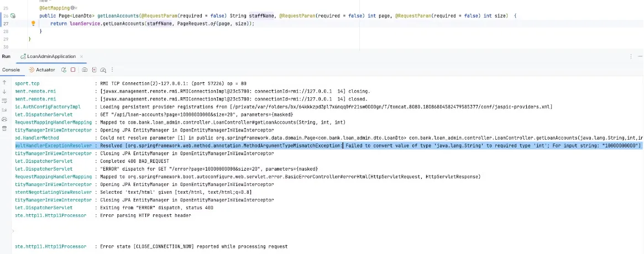Viewport: 644px width, 254px height.
Task: Click the yellow lightbulb quick-fix on line 27
Action: click(x=33, y=24)
